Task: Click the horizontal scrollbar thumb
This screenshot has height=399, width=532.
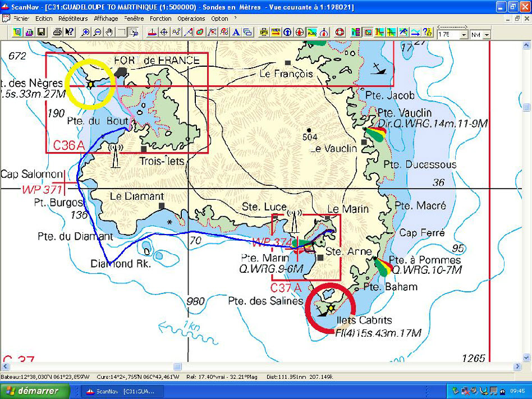Action: pyautogui.click(x=177, y=366)
